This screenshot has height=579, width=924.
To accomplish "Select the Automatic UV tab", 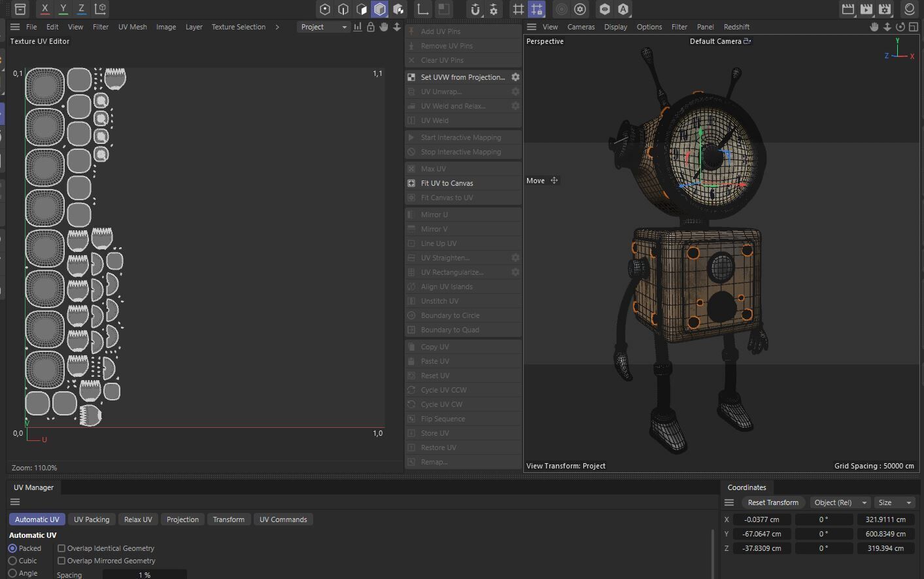I will 37,519.
